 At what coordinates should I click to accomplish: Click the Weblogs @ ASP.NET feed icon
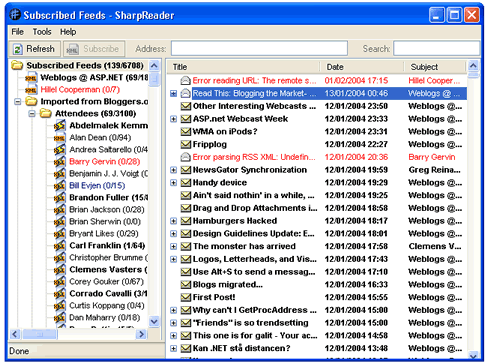(x=31, y=78)
